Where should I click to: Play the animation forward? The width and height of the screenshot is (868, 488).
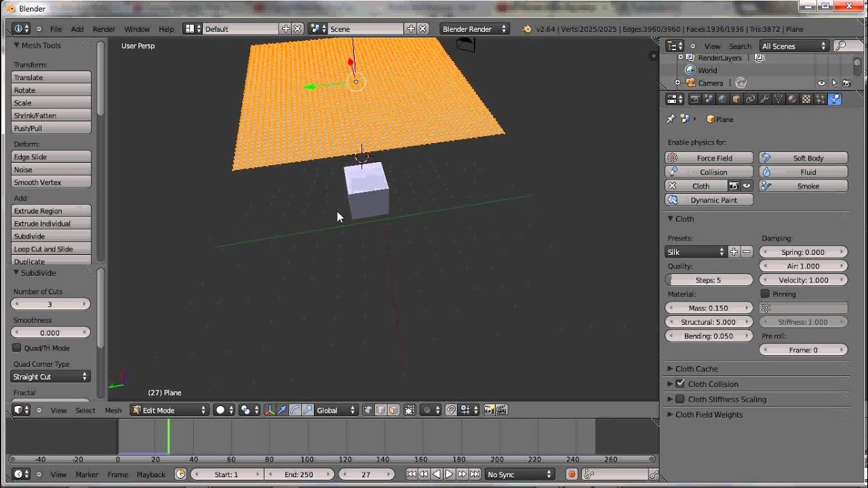pyautogui.click(x=450, y=474)
